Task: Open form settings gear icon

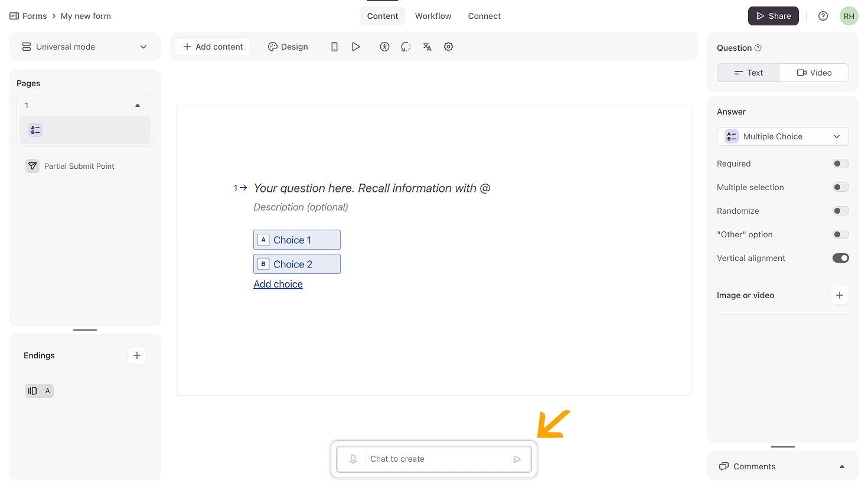Action: pos(448,47)
